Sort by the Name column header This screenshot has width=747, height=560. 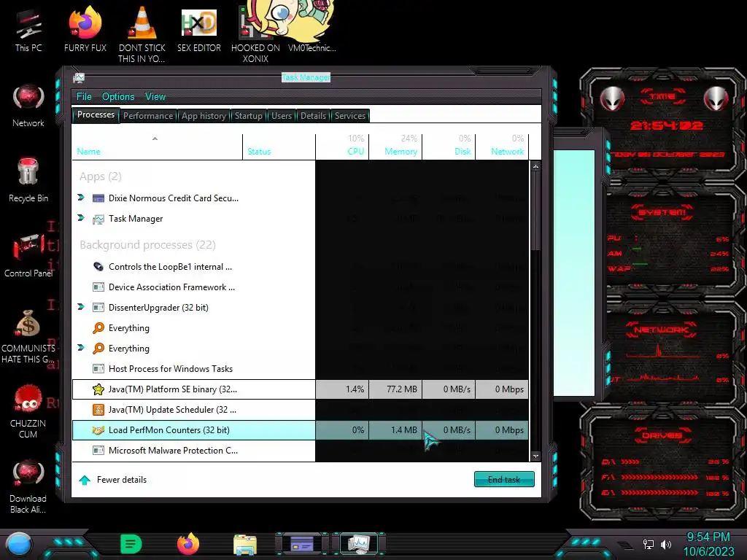(158, 146)
